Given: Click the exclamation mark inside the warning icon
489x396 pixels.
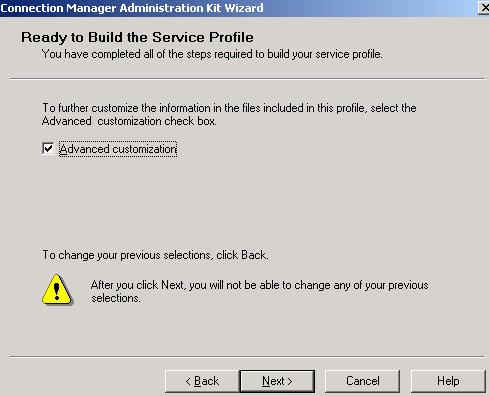Looking at the screenshot, I should (57, 291).
